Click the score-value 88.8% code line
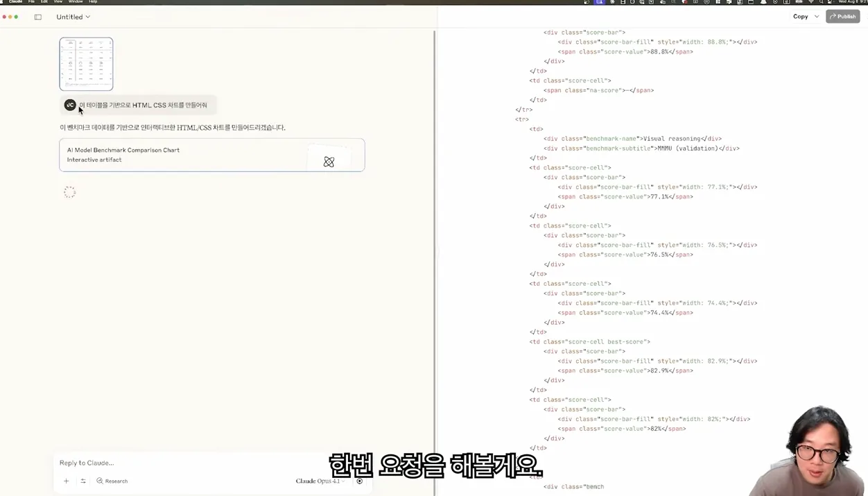 point(625,52)
